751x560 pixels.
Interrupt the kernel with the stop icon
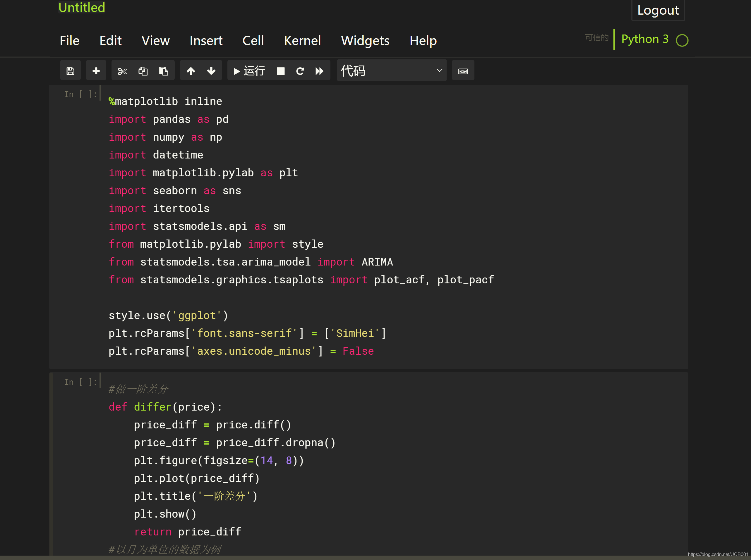[280, 70]
